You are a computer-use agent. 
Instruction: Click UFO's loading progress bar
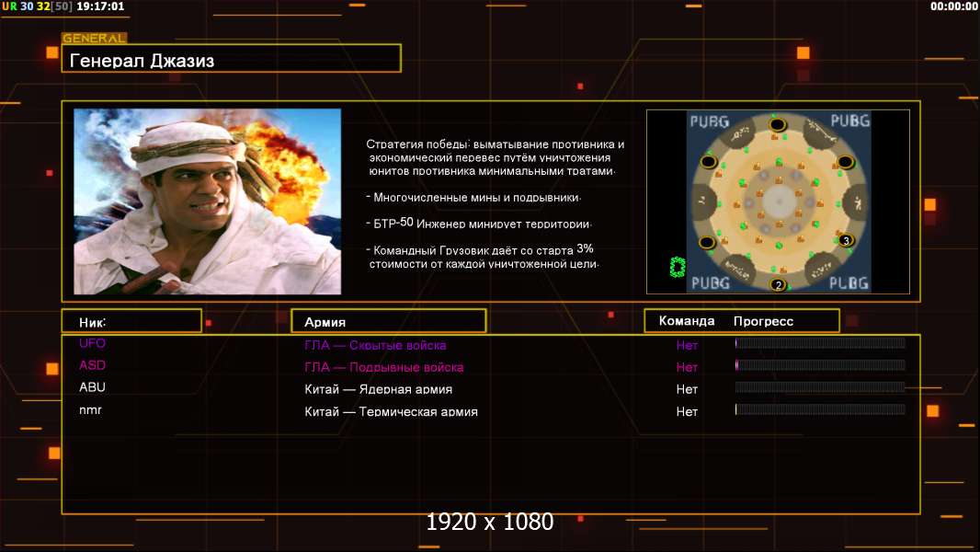(820, 342)
